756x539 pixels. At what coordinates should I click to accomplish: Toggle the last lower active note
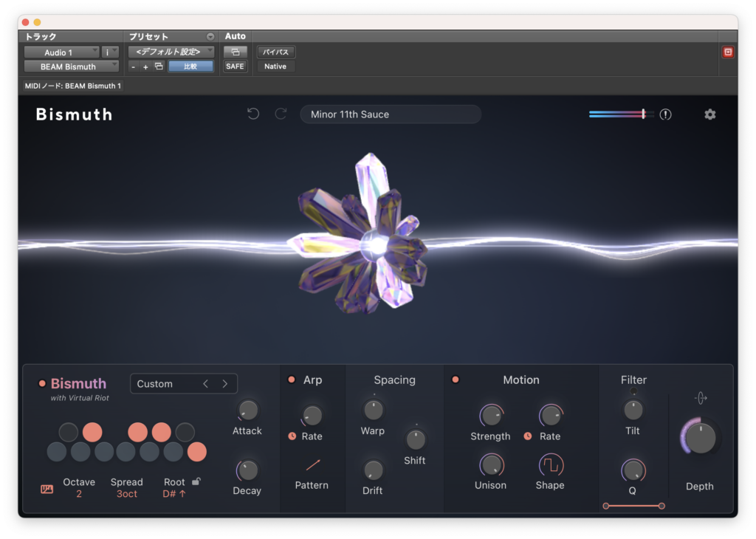(x=196, y=452)
